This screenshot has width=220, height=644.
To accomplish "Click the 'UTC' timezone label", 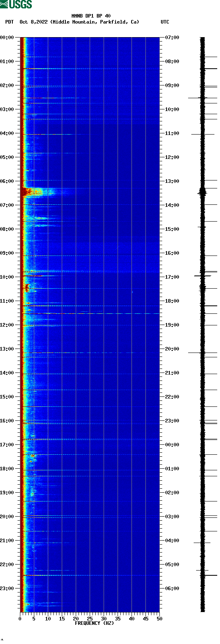I will (165, 22).
